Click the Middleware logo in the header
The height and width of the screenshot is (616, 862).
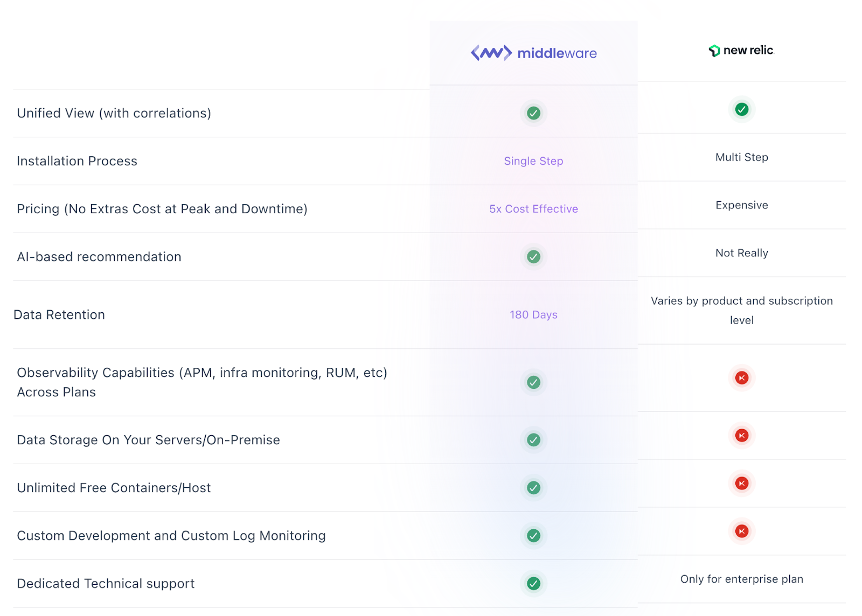pos(533,53)
